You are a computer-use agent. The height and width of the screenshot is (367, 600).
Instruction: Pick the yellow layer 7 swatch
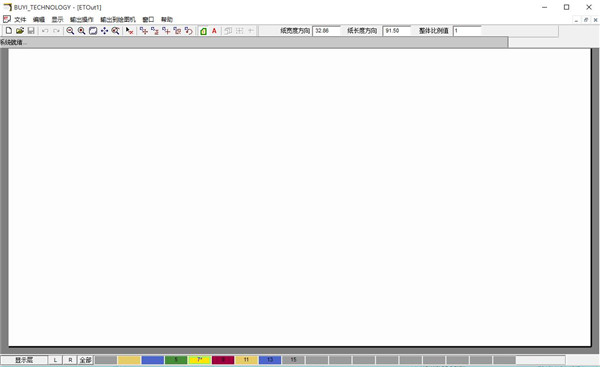click(199, 360)
